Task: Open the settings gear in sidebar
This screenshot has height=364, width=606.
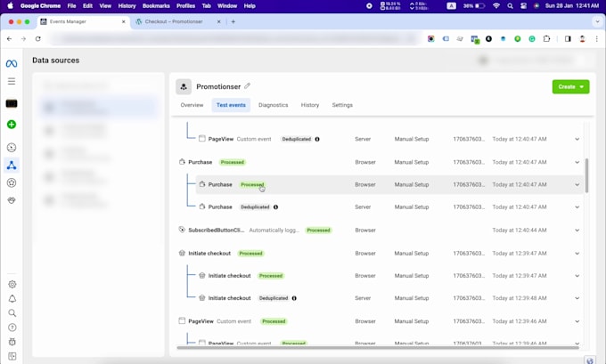Action: pyautogui.click(x=12, y=284)
